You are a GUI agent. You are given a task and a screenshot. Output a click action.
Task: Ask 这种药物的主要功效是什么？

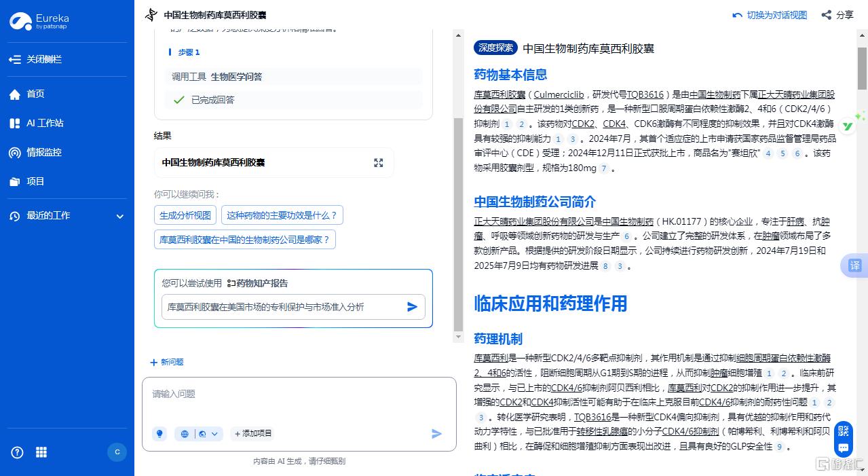point(282,215)
